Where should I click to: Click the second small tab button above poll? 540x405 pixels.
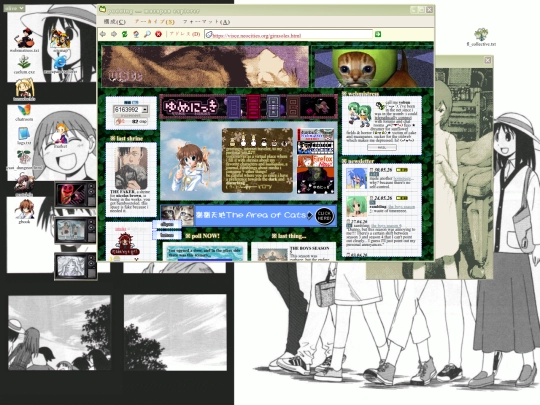point(167,235)
